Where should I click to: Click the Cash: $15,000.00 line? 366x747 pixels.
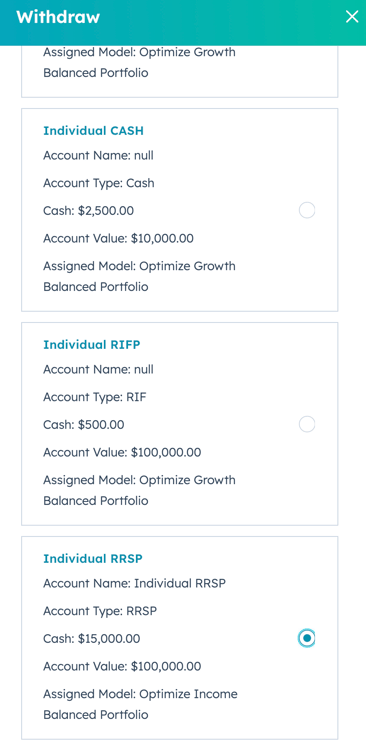pyautogui.click(x=92, y=638)
